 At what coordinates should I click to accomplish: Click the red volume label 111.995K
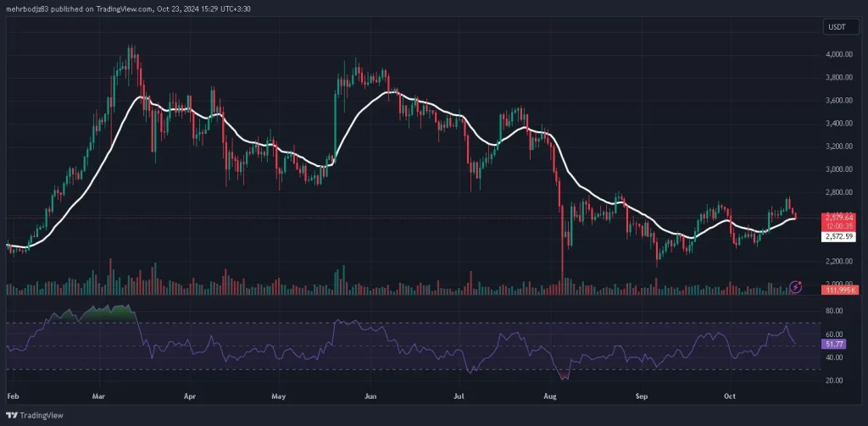click(837, 290)
